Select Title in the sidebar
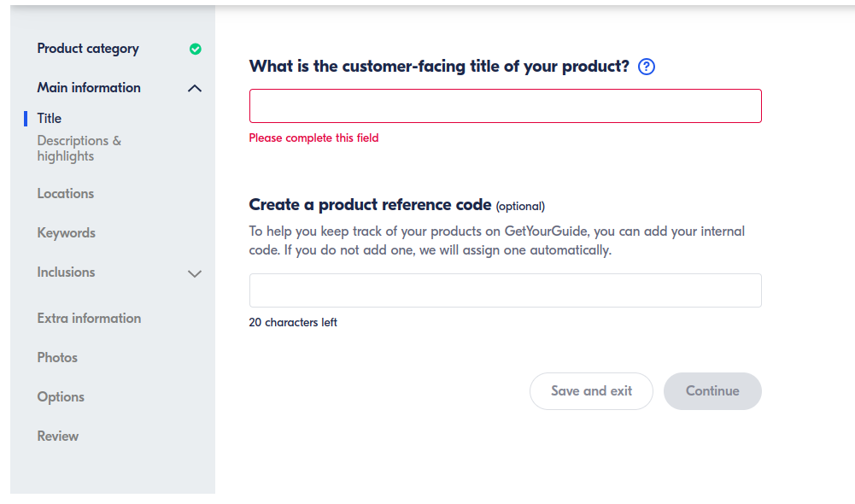Image resolution: width=855 pixels, height=504 pixels. point(50,119)
